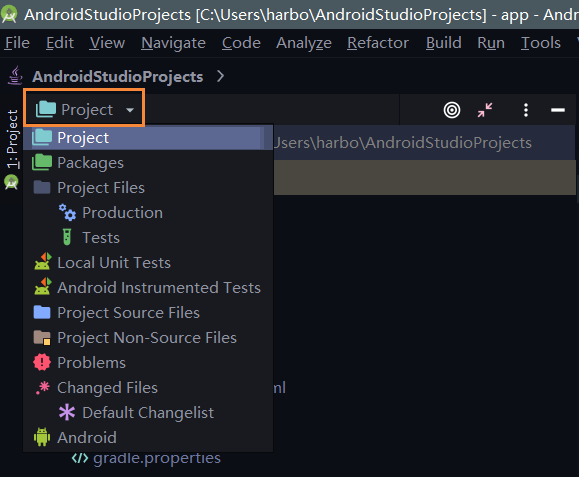Collapse all with the inward arrows icon
The height and width of the screenshot is (477, 579).
(x=485, y=110)
